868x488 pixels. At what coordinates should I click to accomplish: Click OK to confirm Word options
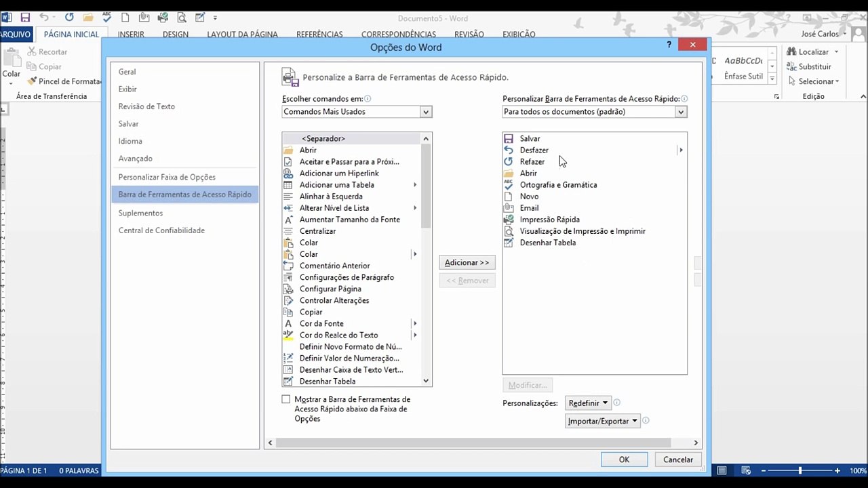(624, 460)
